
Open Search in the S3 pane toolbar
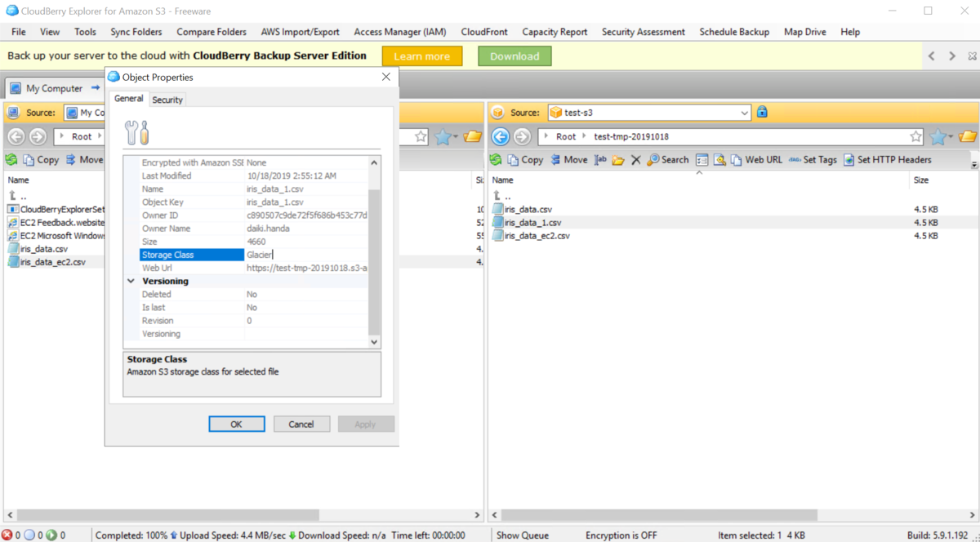pos(668,160)
